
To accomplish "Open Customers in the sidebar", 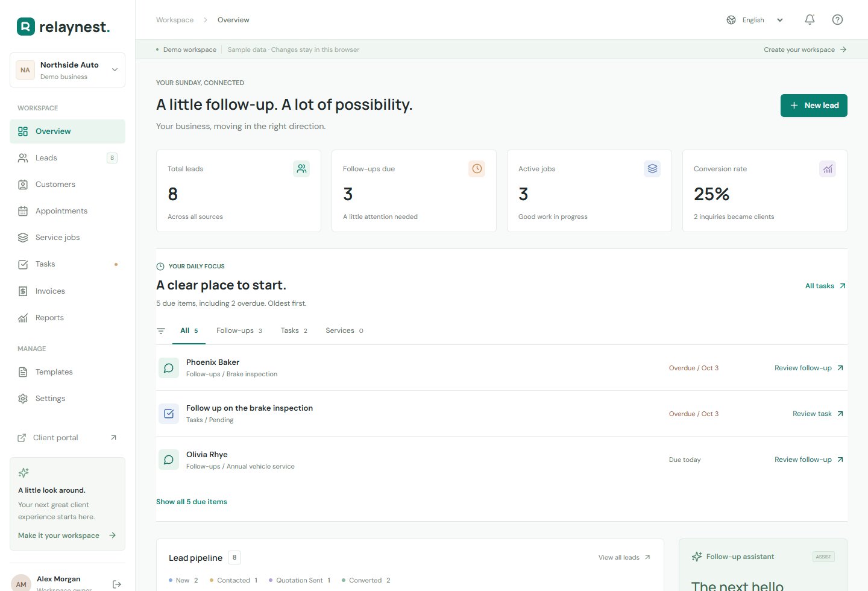I will 68,185.
